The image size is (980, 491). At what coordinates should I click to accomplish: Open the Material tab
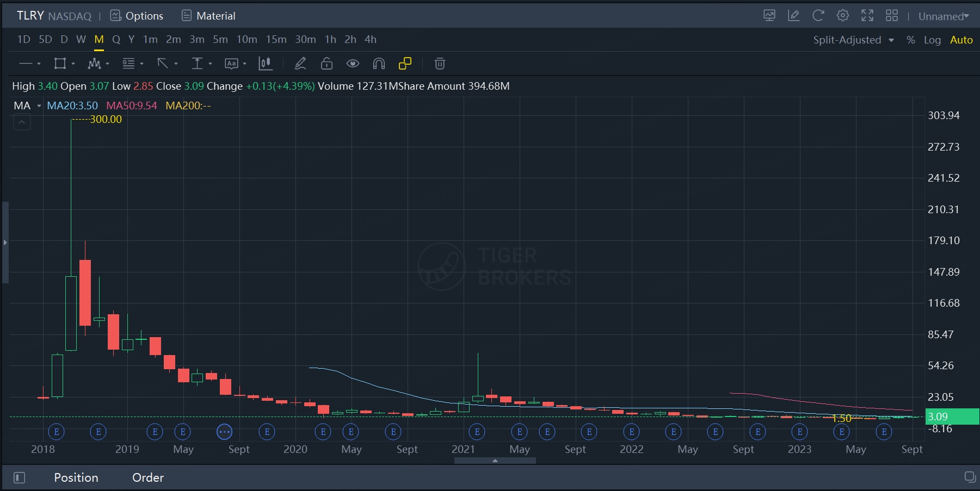[208, 16]
